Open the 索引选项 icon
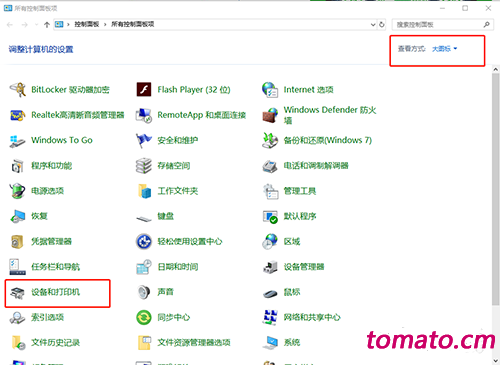 click(x=17, y=317)
